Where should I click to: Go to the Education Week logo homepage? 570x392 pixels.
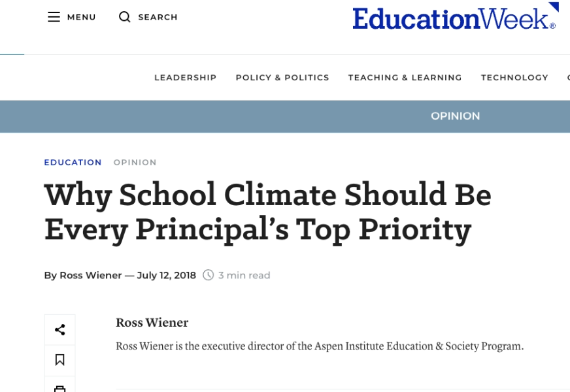point(455,18)
